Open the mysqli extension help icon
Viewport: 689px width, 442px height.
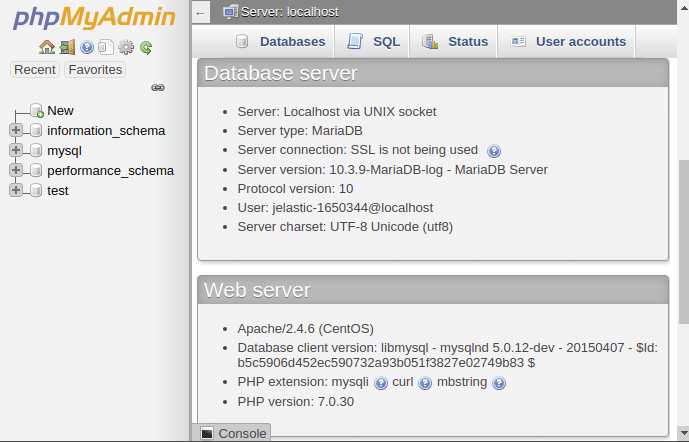pos(381,383)
